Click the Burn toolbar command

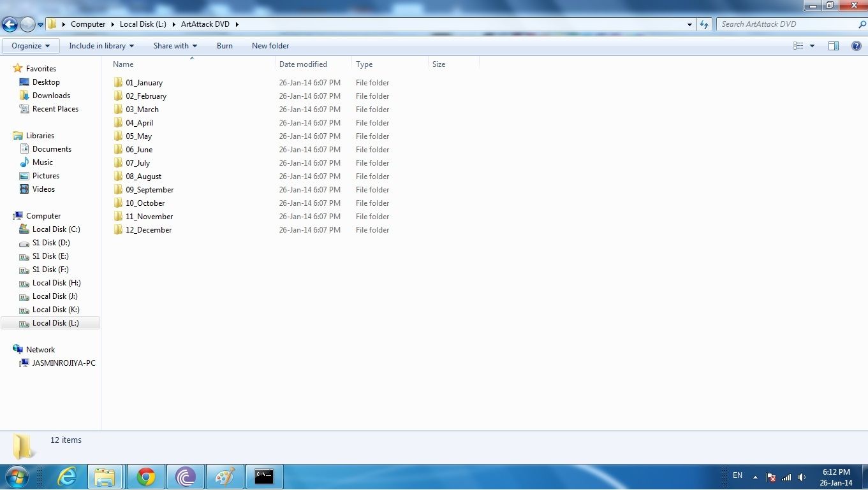[x=224, y=45]
